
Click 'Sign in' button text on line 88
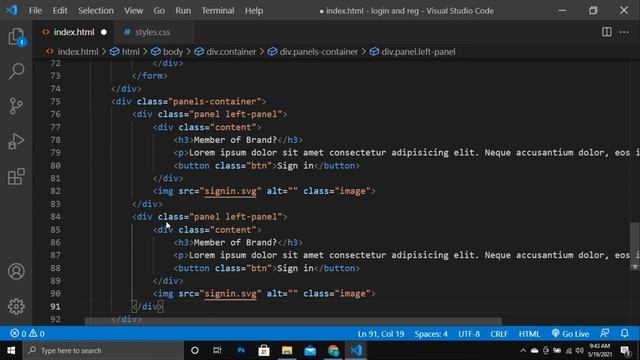pos(295,268)
